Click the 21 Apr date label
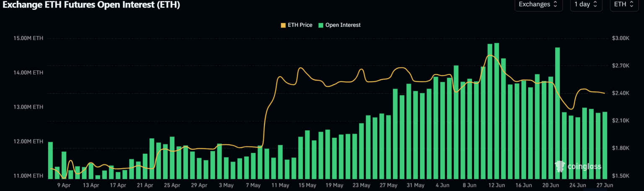 [145, 185]
